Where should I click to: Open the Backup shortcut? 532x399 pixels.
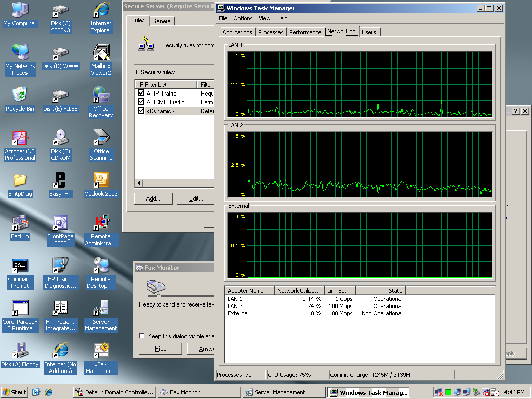tap(20, 228)
